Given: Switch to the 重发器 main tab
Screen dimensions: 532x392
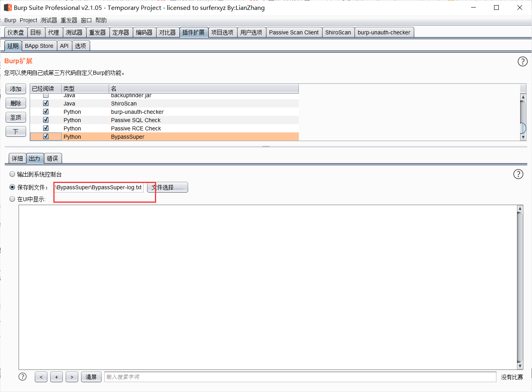Looking at the screenshot, I should click(x=98, y=32).
